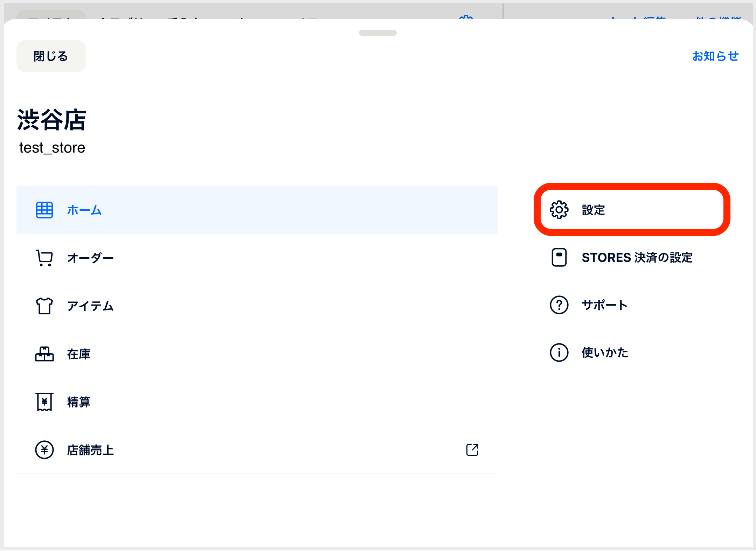Viewport: 756px width, 551px height.
Task: Click the 在庫 boxes icon
Action: (44, 354)
